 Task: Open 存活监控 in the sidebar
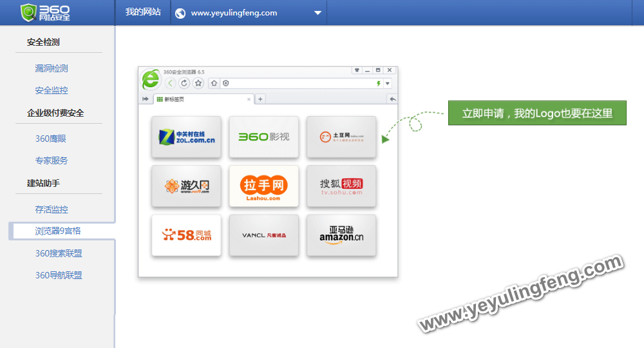coord(52,209)
